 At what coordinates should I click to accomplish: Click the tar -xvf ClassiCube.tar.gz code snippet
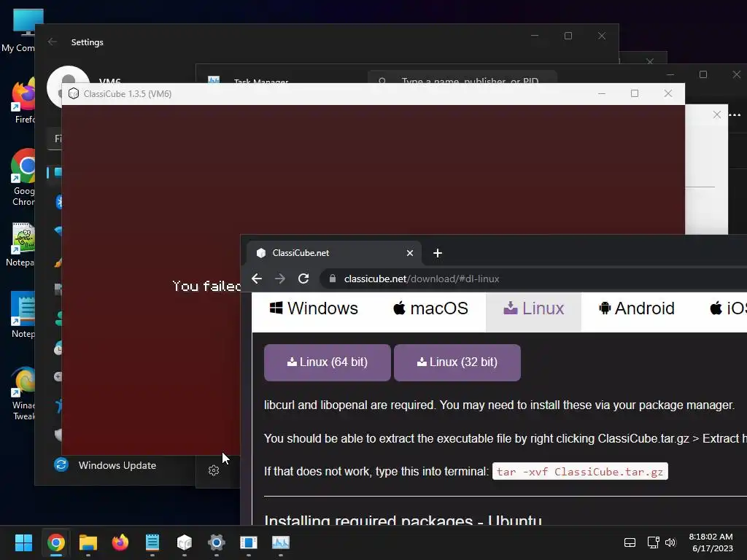(580, 472)
